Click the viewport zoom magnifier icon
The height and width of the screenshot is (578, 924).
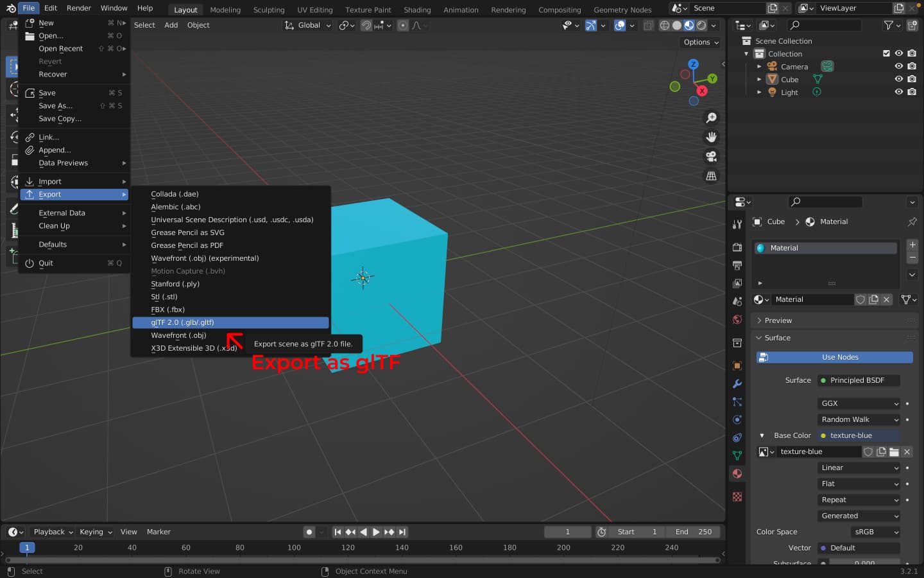711,118
